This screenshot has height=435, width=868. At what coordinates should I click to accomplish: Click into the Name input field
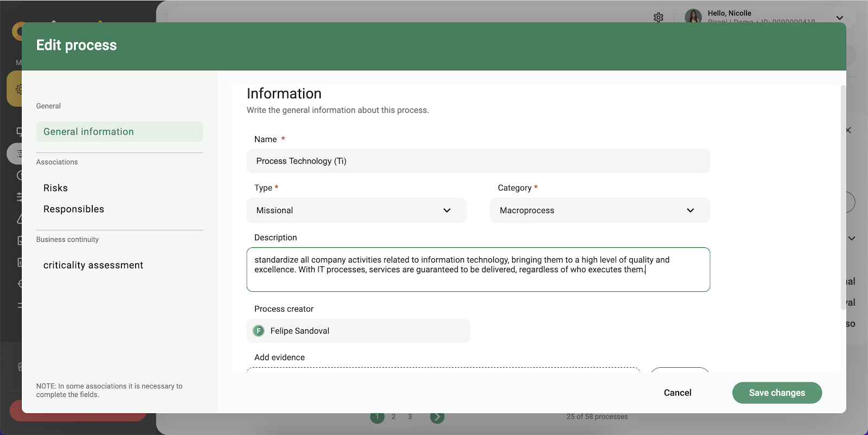478,162
